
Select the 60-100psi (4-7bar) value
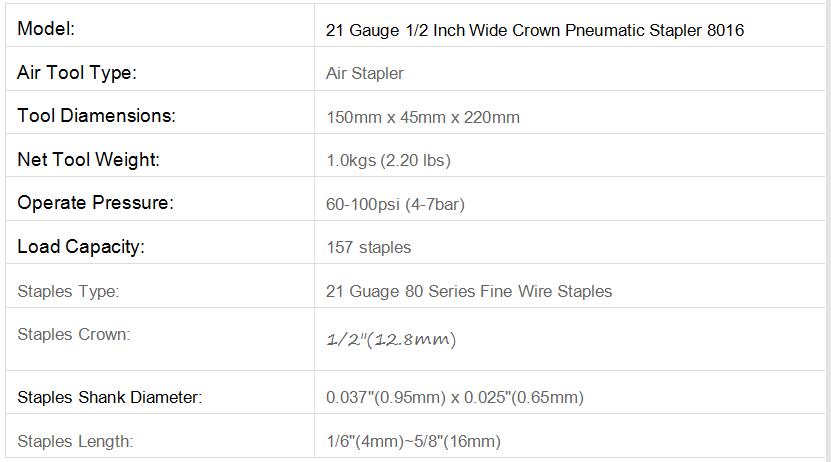point(395,205)
